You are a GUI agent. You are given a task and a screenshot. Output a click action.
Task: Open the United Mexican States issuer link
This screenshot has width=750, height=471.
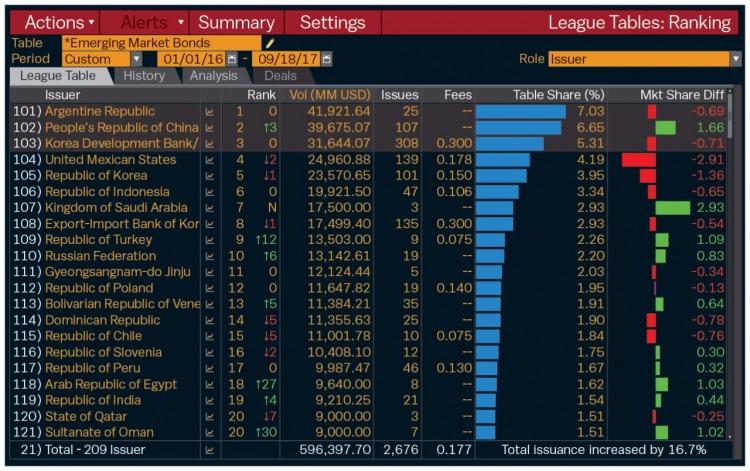click(110, 160)
